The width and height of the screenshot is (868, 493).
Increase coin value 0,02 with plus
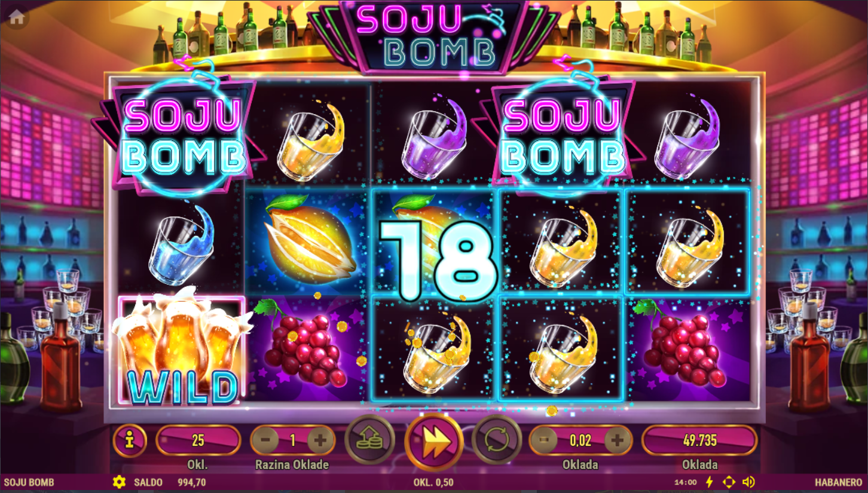tap(618, 441)
